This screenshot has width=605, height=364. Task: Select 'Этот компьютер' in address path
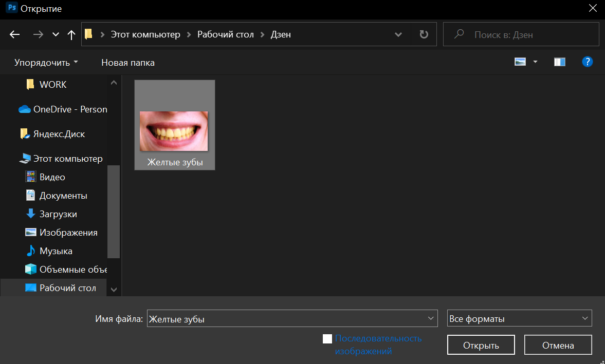pos(145,34)
